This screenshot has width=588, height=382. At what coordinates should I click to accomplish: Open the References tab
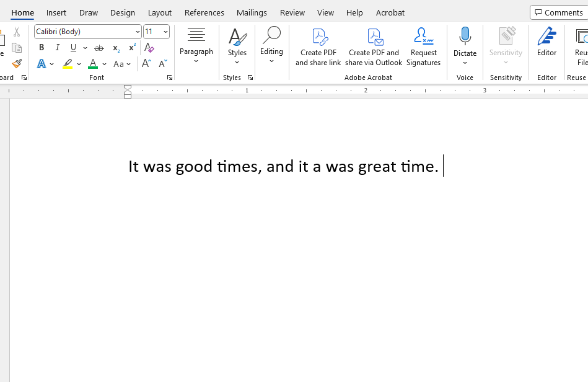click(204, 12)
